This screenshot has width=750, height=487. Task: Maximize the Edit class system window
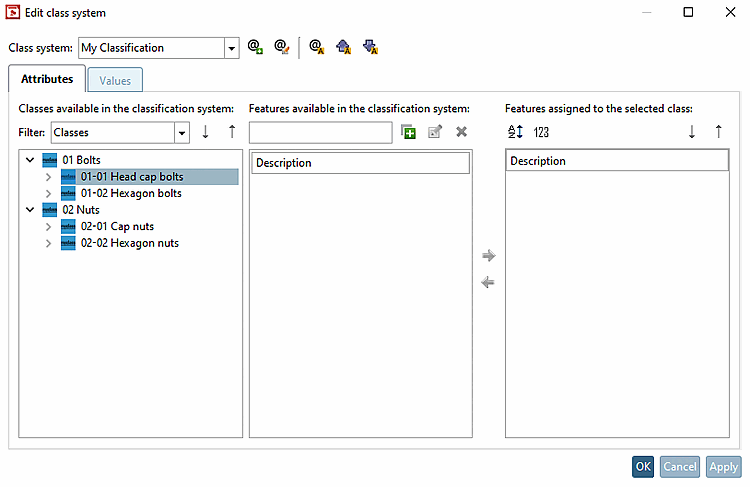[x=688, y=12]
